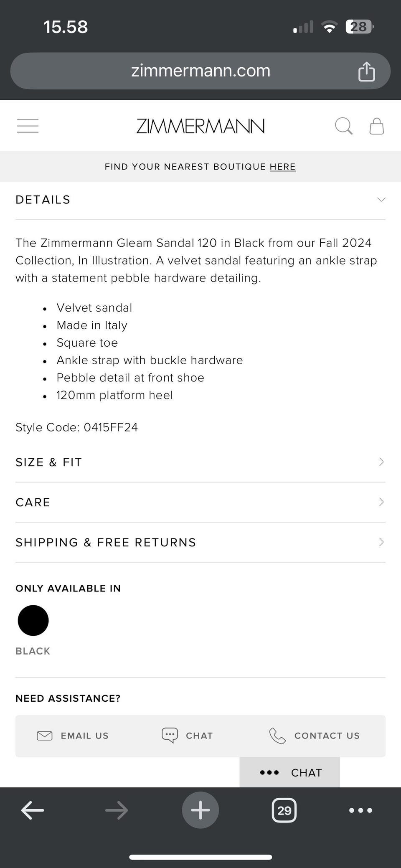Viewport: 401px width, 868px height.
Task: Open a new tab with plus button
Action: click(x=200, y=810)
